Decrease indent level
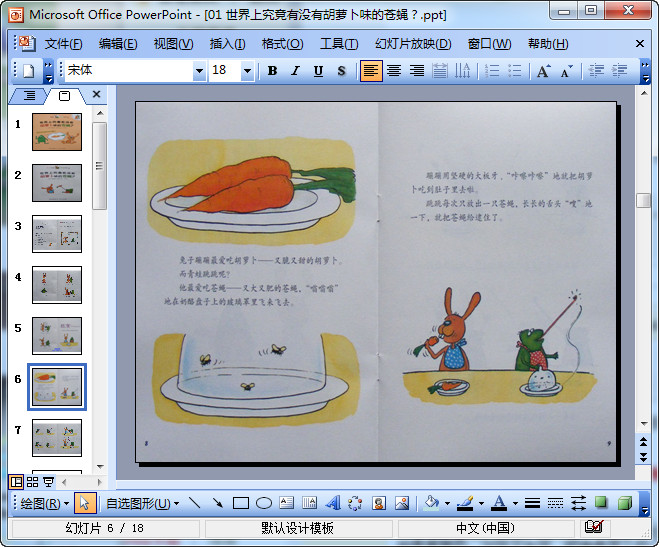659x547 pixels. 596,71
